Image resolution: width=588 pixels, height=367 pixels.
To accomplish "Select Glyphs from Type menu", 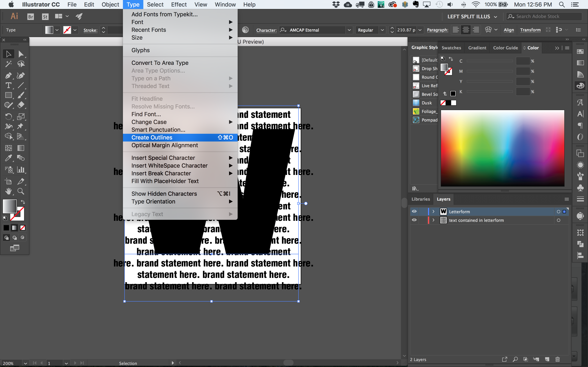I will 141,50.
